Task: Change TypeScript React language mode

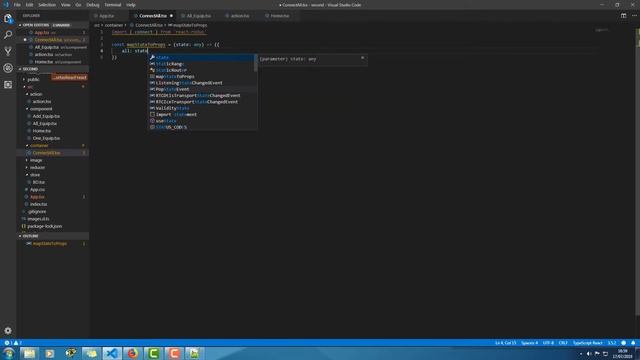Action: pos(587,343)
